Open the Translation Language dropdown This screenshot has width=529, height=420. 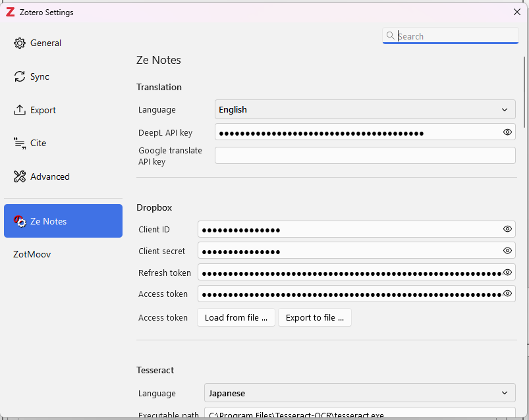(x=365, y=109)
